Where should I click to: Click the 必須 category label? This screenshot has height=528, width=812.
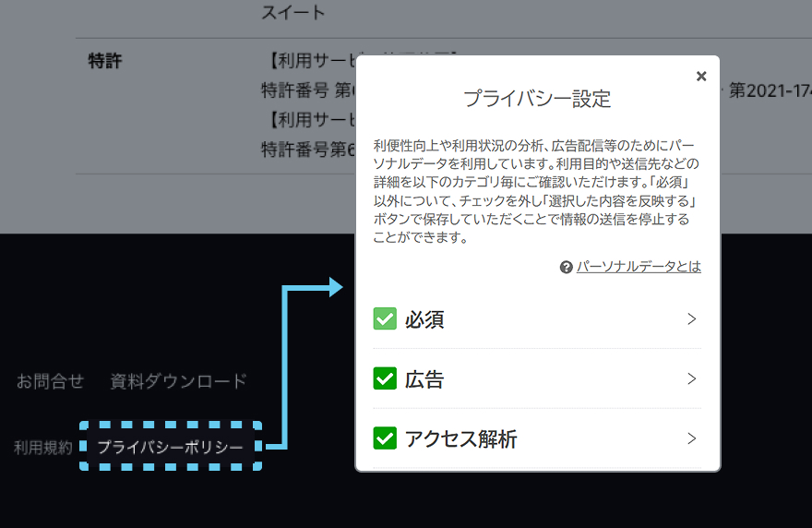[424, 319]
